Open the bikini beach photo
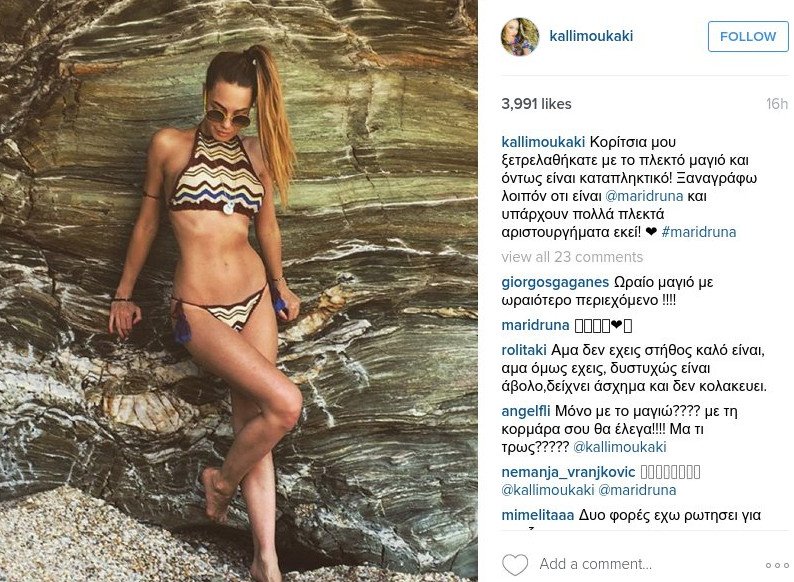 (x=239, y=291)
